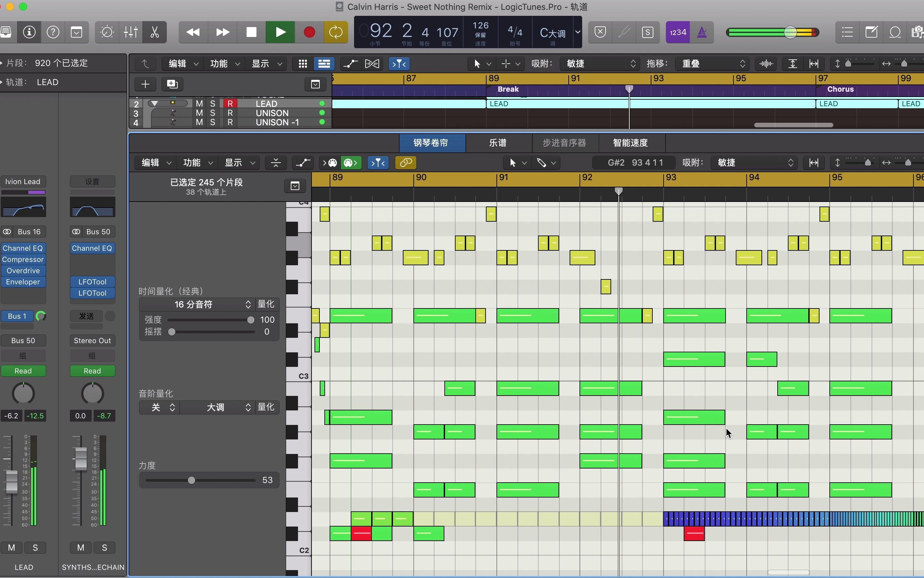Toggle Editors scissors icon
This screenshot has width=924, height=578.
point(155,32)
